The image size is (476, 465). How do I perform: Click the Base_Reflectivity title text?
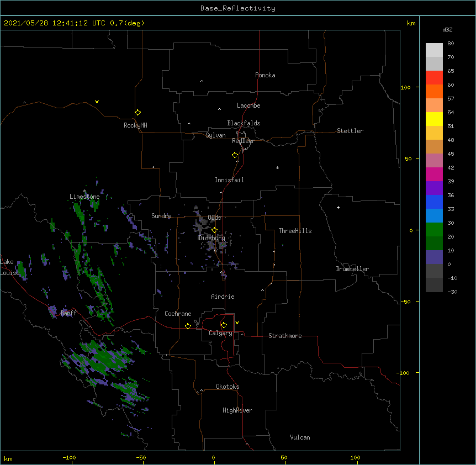[x=238, y=8]
